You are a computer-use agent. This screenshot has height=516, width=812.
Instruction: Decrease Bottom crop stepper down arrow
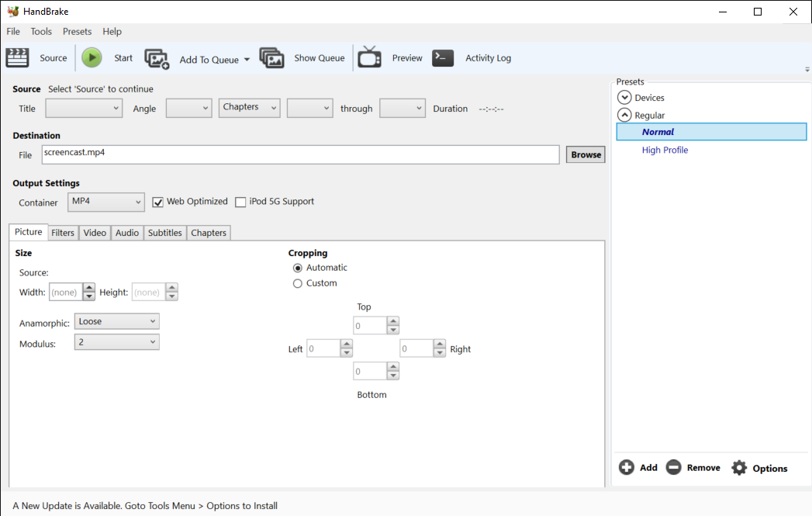pyautogui.click(x=393, y=376)
